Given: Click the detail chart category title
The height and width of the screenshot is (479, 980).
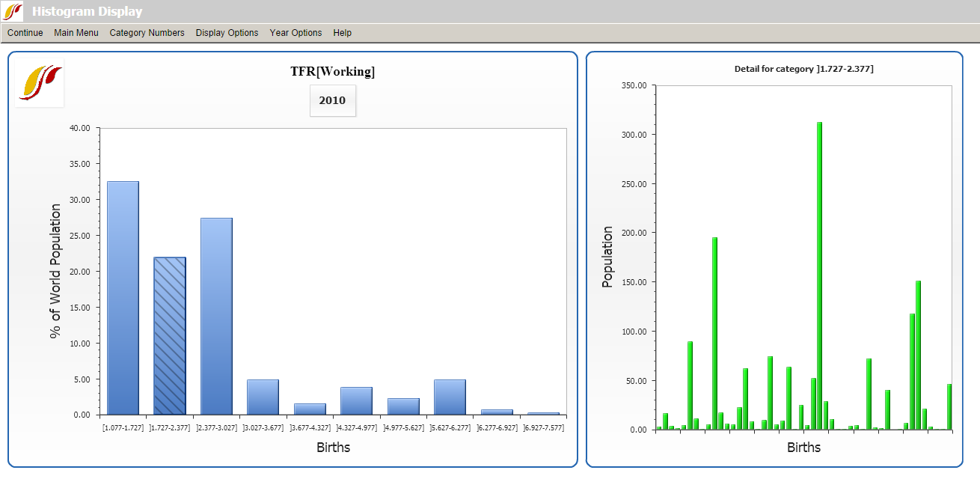Looking at the screenshot, I should tap(803, 69).
